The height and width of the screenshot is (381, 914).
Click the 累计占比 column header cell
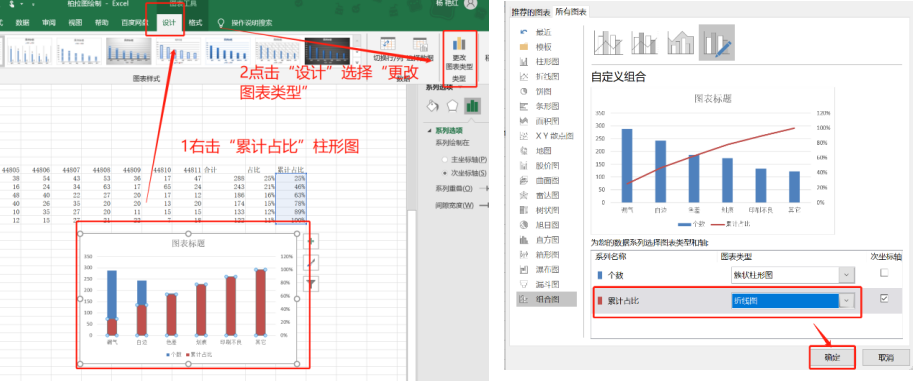(x=291, y=170)
